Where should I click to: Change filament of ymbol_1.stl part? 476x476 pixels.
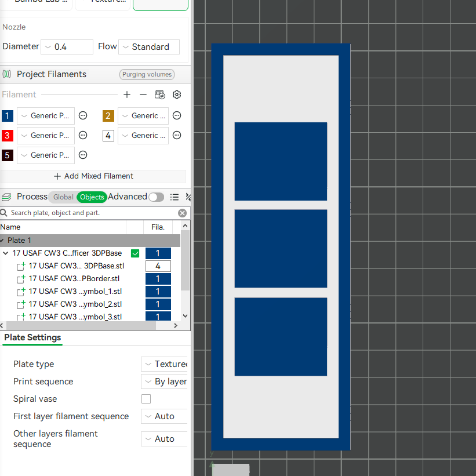(158, 292)
